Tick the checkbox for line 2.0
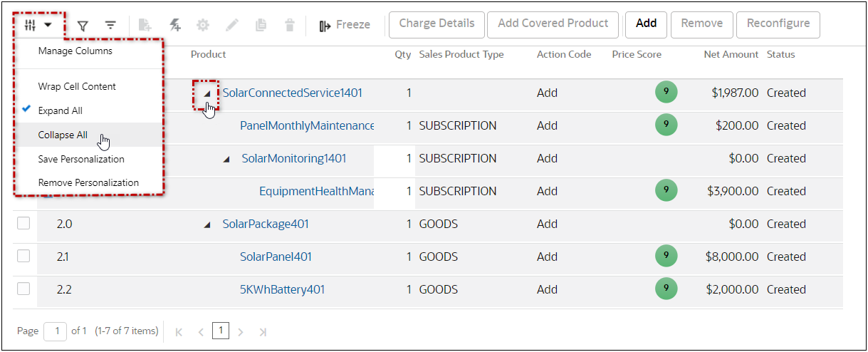The image size is (868, 352). (x=23, y=223)
